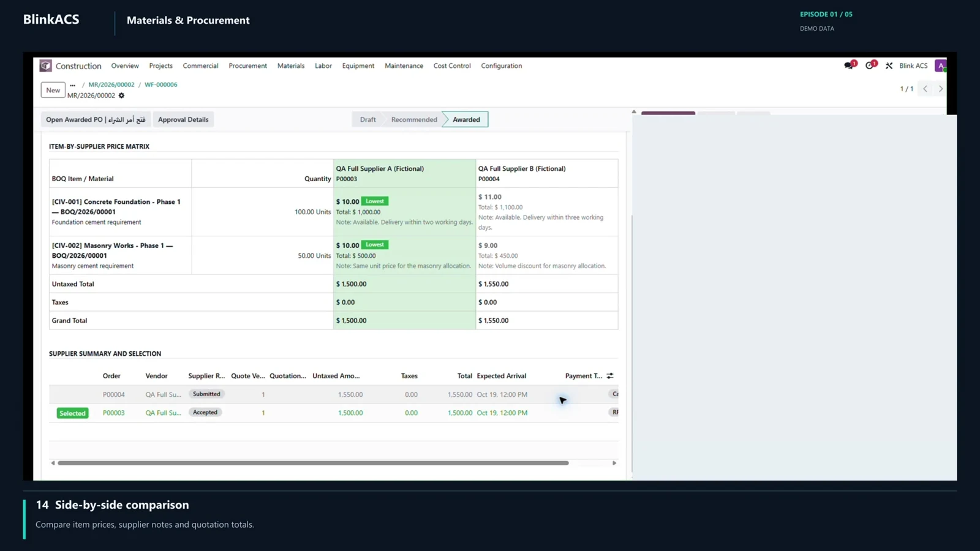Click the 100.00 Units quantity cell
The height and width of the screenshot is (551, 980).
[x=312, y=212]
